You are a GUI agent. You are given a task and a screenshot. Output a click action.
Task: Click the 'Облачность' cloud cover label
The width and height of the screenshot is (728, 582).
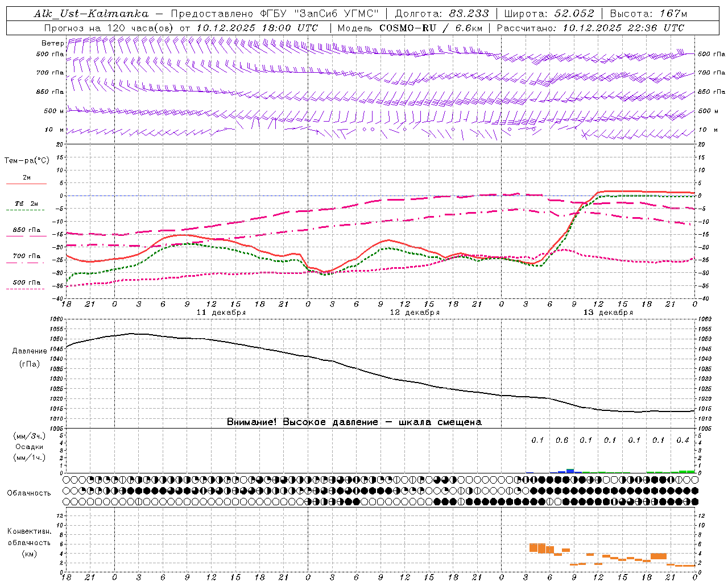tap(29, 493)
